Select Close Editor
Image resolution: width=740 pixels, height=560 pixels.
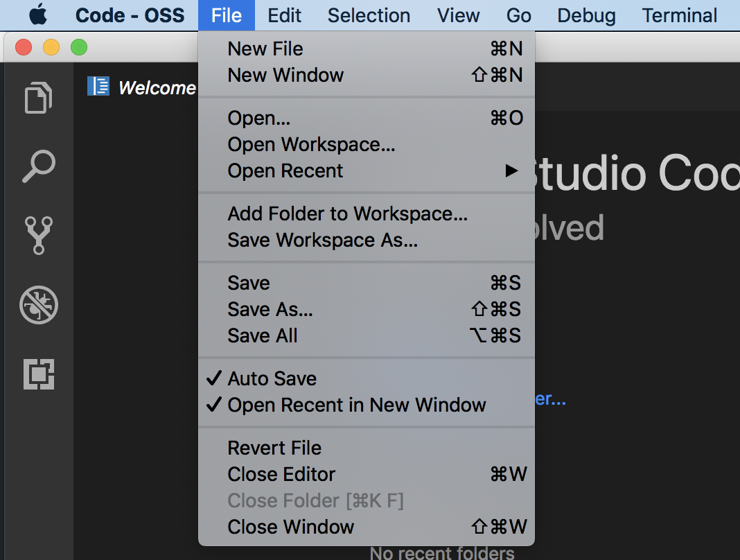(x=281, y=474)
